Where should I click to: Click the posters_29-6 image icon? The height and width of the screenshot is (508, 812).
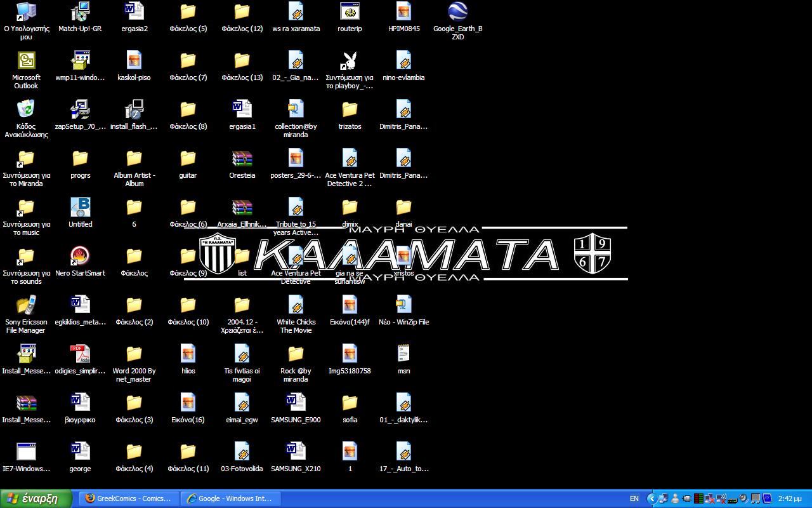296,158
